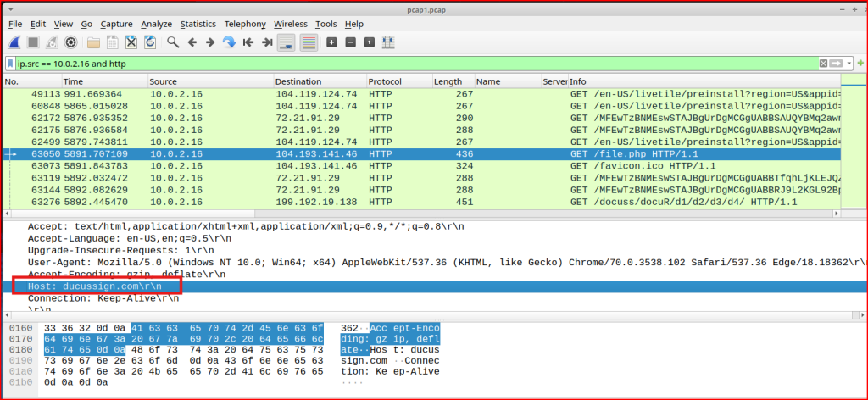The height and width of the screenshot is (400, 868).
Task: Open the Statistics menu
Action: 198,24
